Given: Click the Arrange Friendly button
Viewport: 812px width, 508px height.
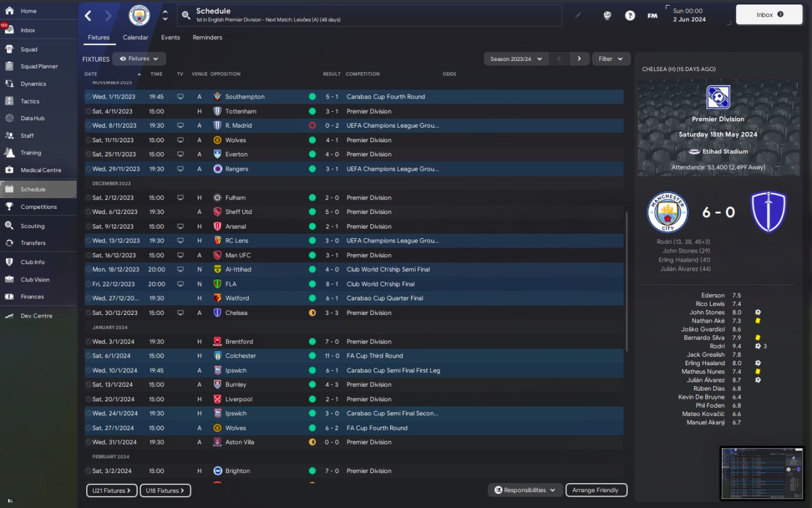Looking at the screenshot, I should [596, 490].
